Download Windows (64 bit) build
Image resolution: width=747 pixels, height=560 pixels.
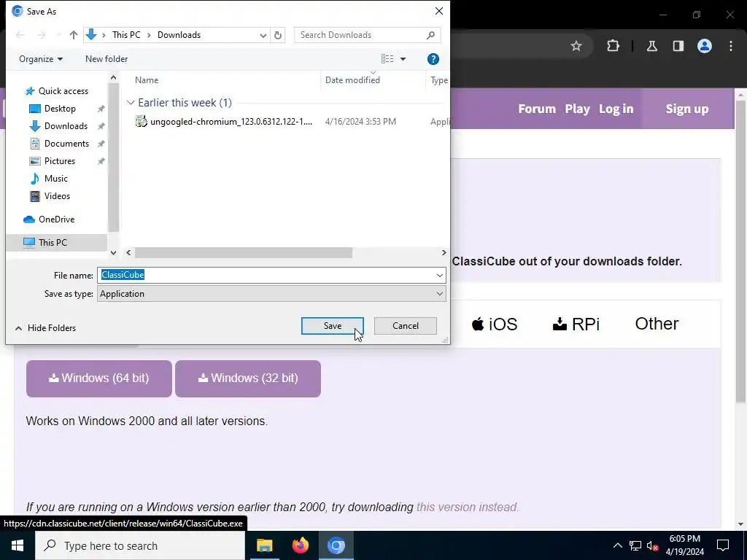[99, 378]
